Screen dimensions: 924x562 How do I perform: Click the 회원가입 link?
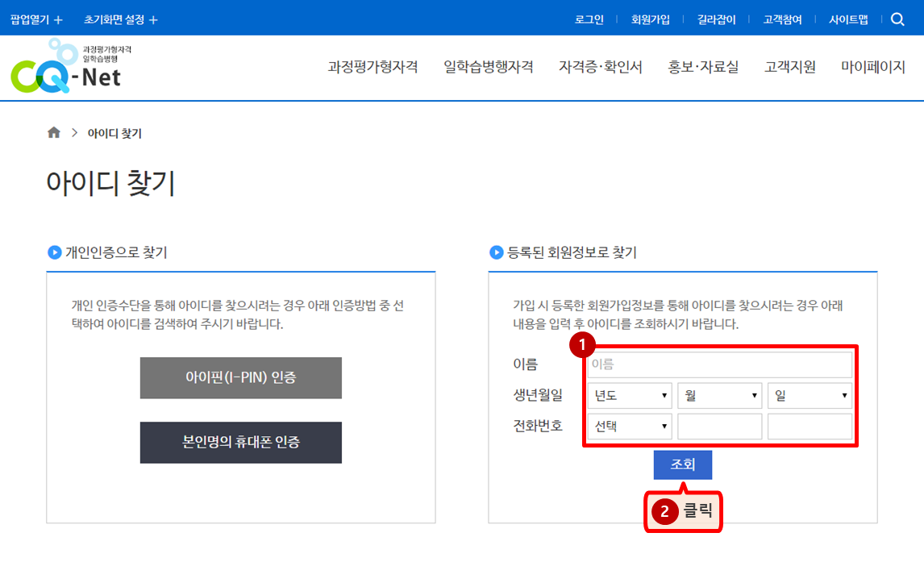(651, 19)
